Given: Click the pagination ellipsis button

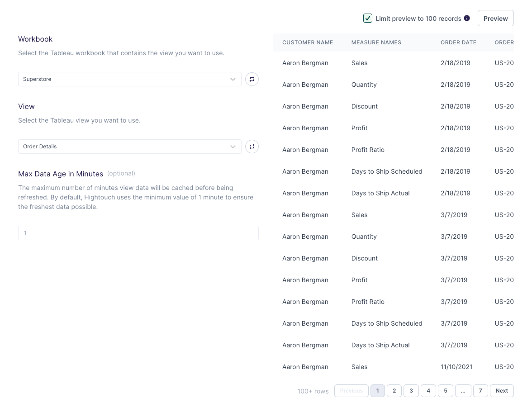Looking at the screenshot, I should [463, 391].
